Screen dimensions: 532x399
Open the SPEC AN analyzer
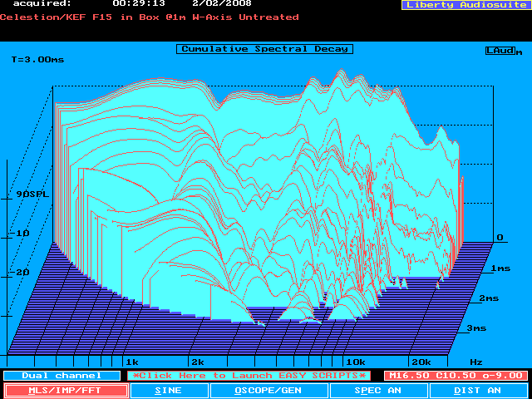pos(377,390)
